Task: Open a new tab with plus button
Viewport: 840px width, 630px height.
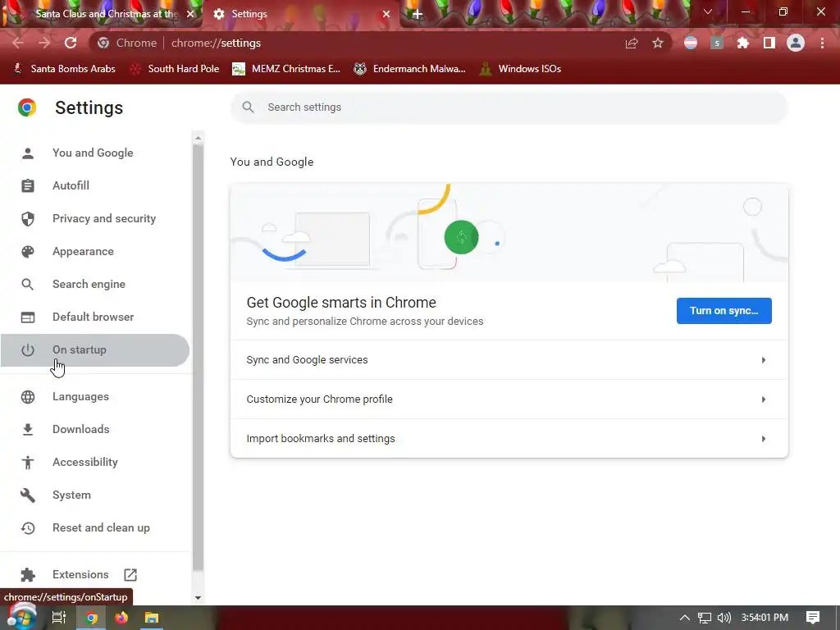Action: (418, 14)
